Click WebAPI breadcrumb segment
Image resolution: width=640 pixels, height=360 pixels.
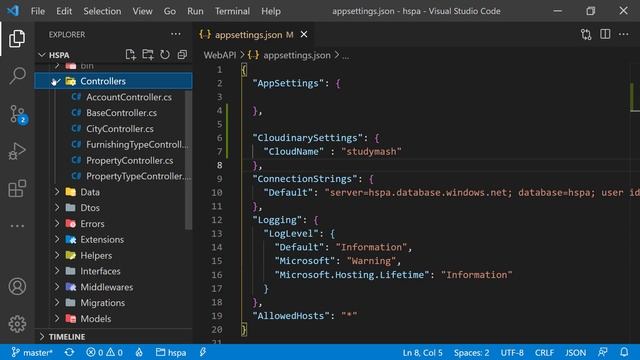click(x=220, y=55)
